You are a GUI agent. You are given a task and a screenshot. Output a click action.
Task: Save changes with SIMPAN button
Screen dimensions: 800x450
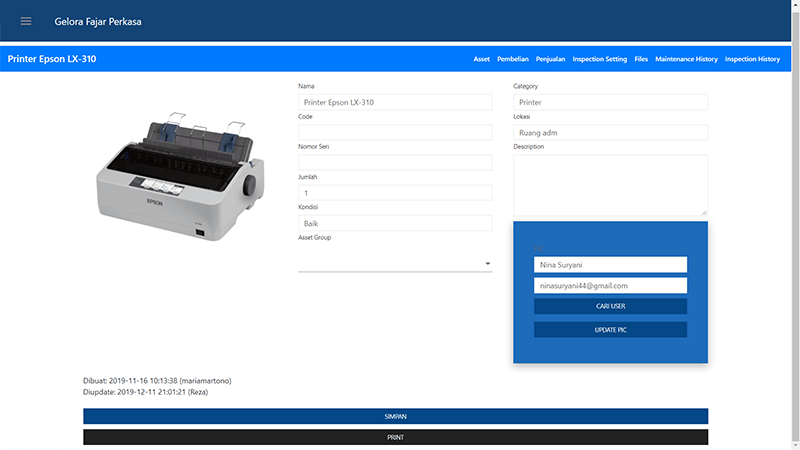(x=395, y=416)
